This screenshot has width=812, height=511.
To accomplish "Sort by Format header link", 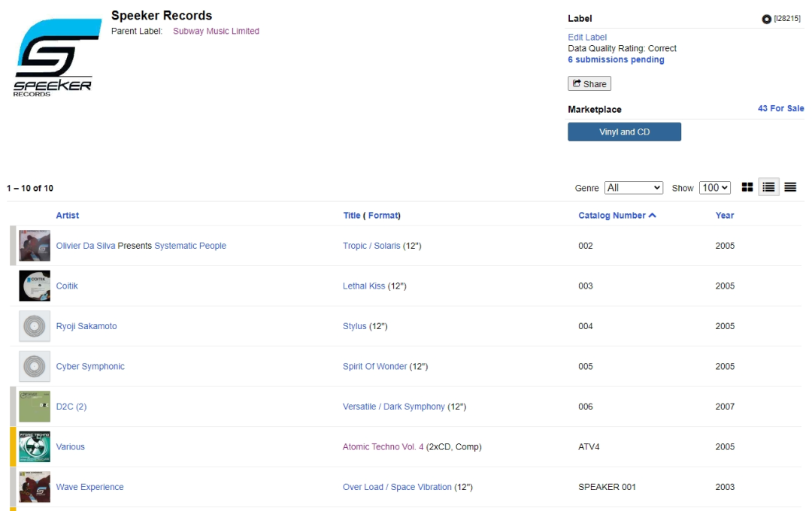I will click(383, 216).
